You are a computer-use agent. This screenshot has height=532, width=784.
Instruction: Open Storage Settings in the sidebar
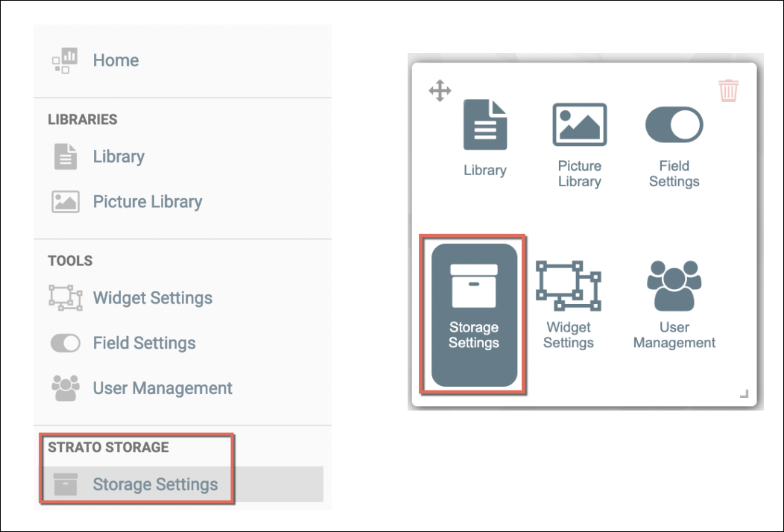(155, 484)
